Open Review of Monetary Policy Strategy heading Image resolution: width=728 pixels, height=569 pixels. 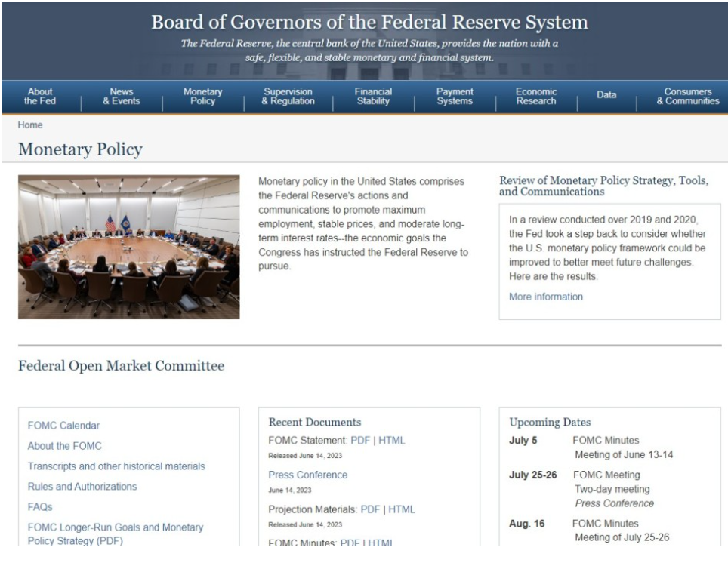[603, 186]
